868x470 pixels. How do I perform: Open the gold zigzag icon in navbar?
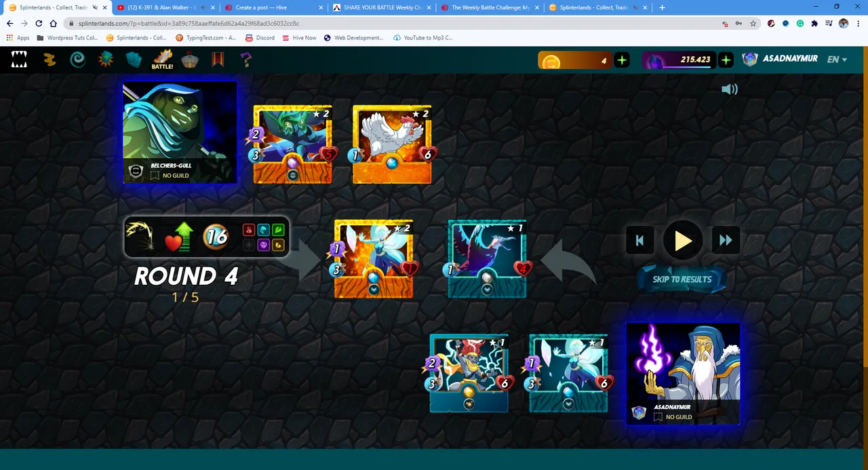tap(50, 60)
